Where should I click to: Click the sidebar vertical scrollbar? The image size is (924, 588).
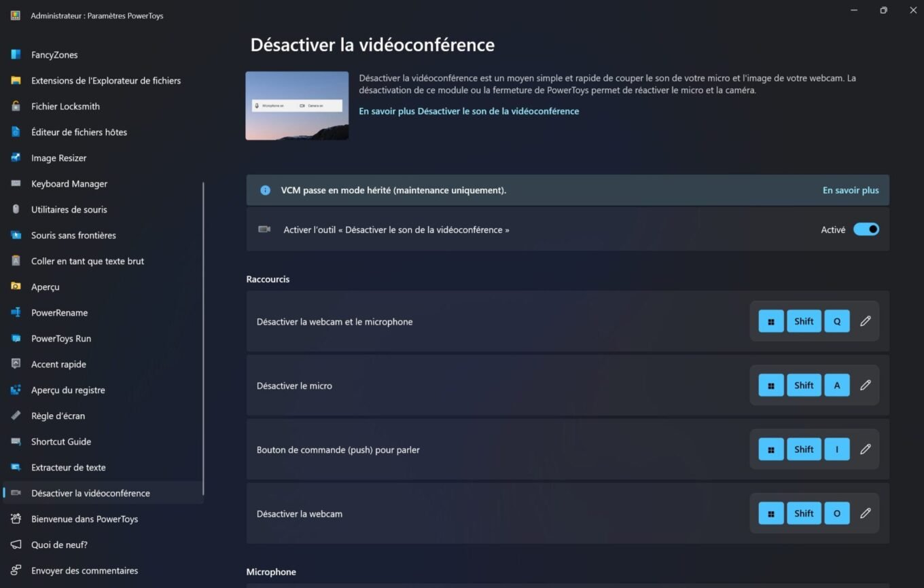coord(203,338)
